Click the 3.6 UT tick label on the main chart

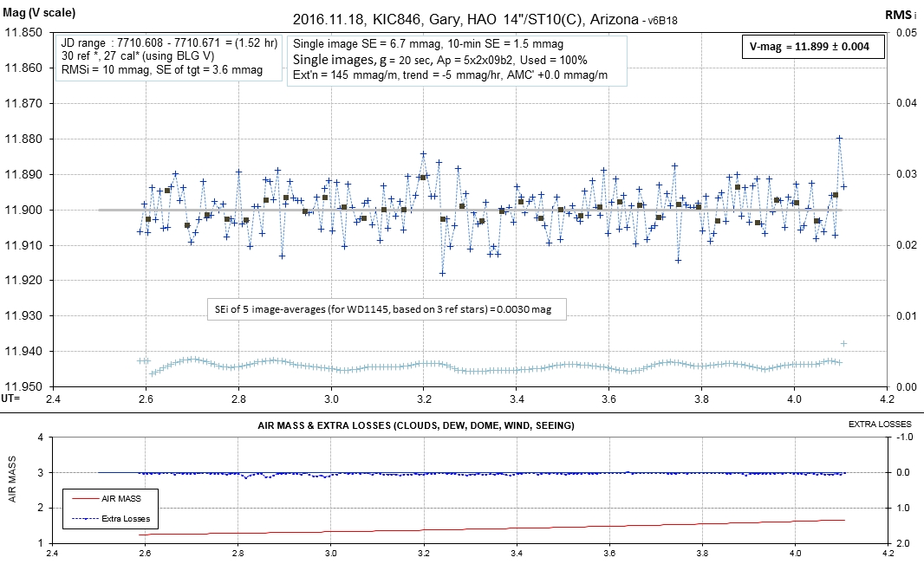pos(608,399)
